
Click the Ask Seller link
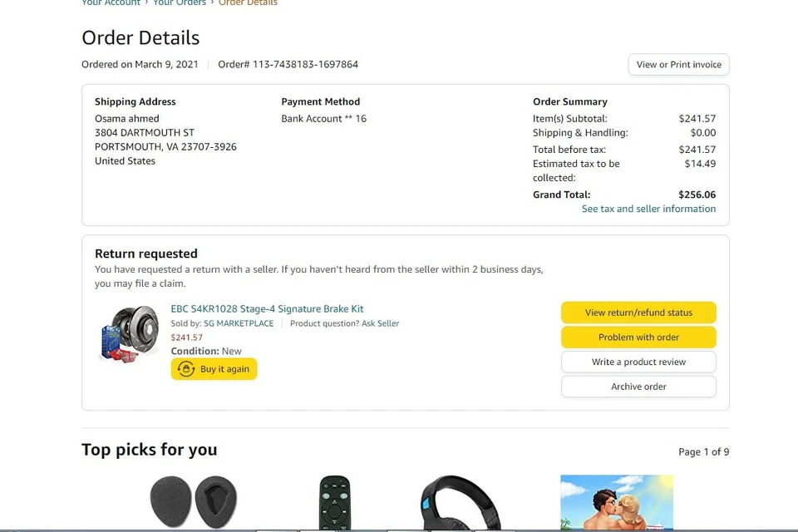380,323
